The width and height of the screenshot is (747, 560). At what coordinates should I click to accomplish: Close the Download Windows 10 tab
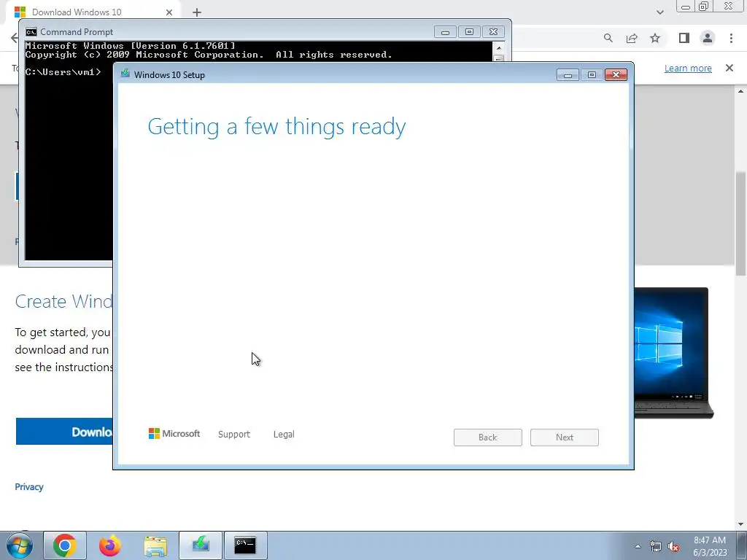169,12
